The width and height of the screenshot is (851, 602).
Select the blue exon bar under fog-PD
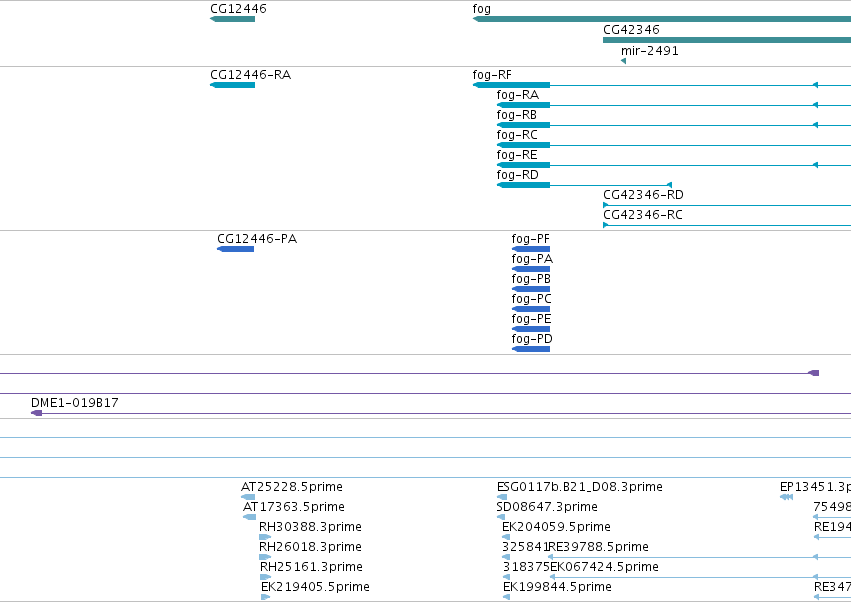(531, 349)
